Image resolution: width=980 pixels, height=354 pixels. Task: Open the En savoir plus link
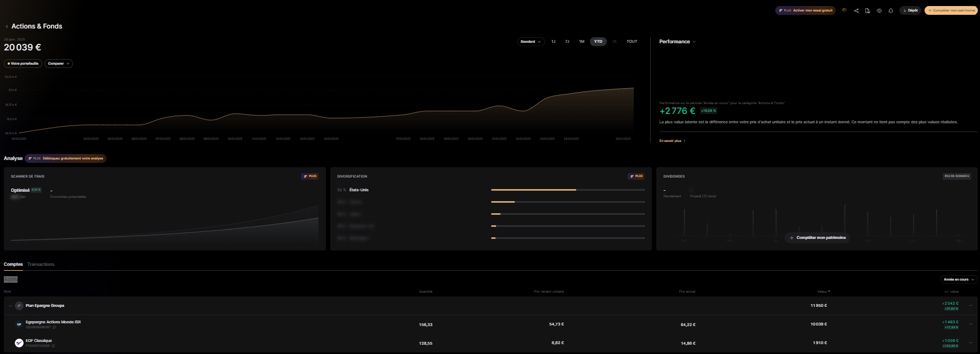click(x=672, y=141)
